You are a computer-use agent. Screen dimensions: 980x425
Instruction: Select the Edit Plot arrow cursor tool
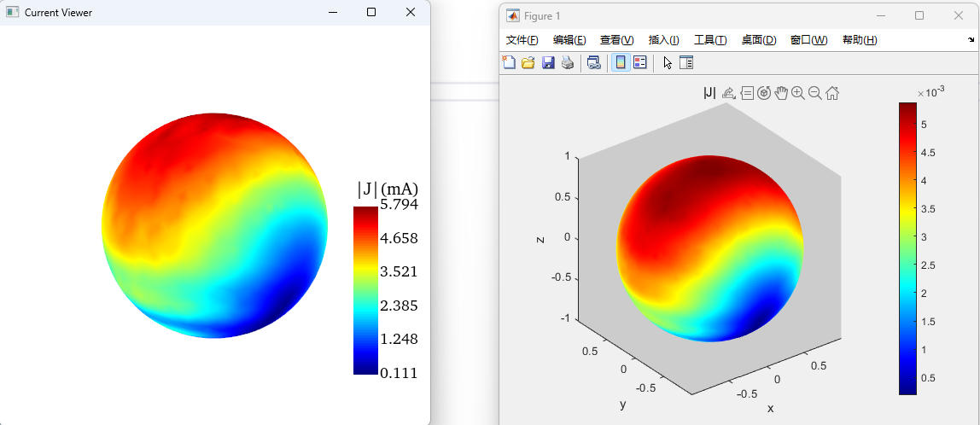pyautogui.click(x=668, y=62)
